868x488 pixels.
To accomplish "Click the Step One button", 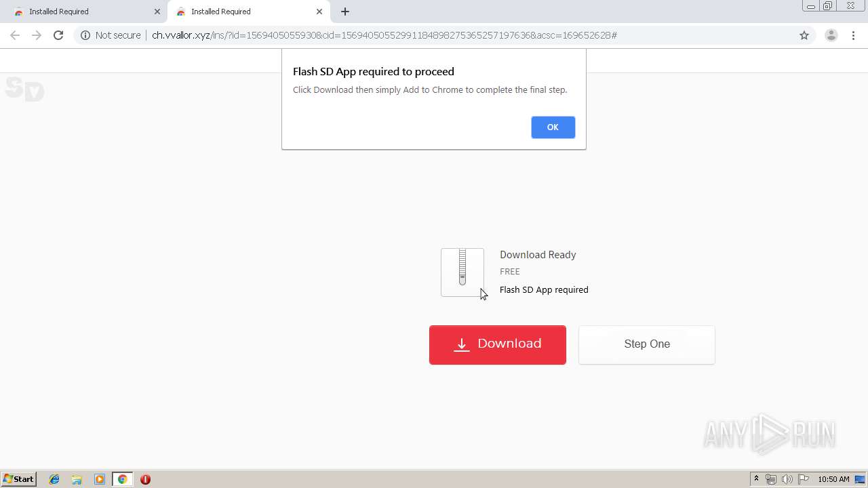I will (x=646, y=344).
